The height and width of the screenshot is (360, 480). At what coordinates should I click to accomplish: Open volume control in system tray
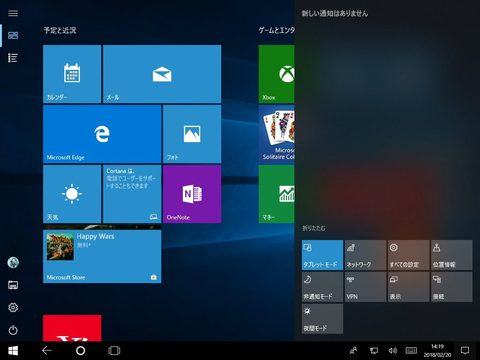393,351
